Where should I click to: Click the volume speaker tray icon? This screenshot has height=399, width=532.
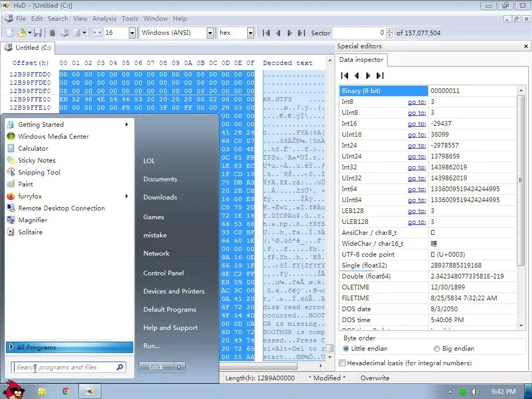475,392
